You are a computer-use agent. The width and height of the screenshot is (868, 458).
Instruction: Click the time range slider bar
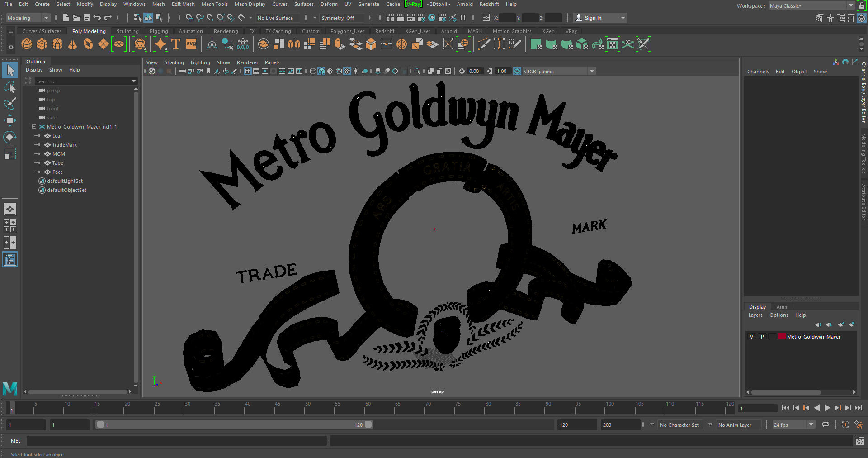pyautogui.click(x=234, y=425)
